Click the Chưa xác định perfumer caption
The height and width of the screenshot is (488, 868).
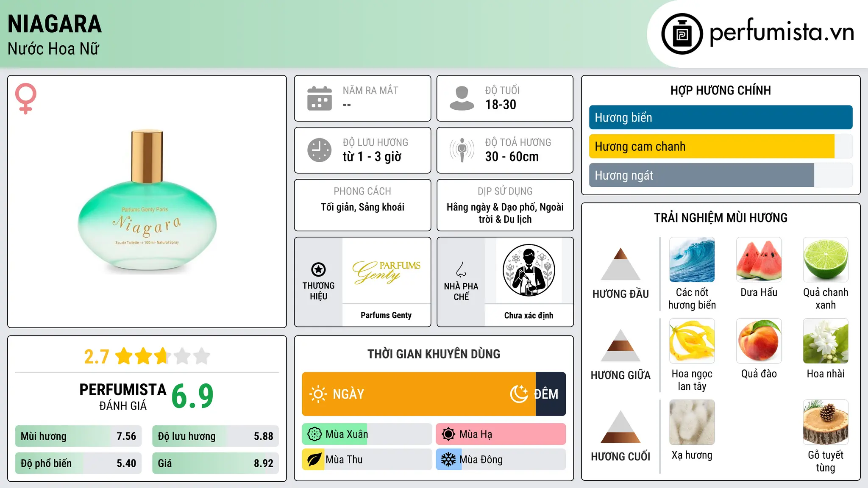[529, 315]
